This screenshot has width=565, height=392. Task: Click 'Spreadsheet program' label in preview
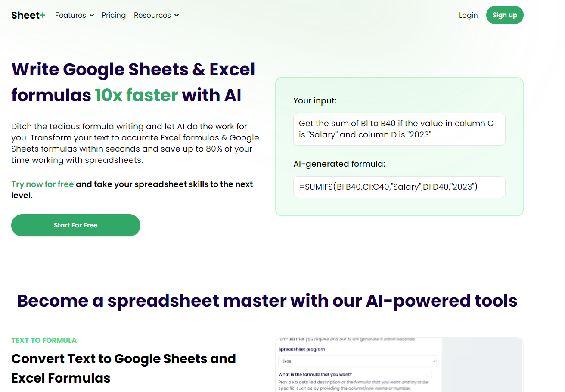coord(301,349)
